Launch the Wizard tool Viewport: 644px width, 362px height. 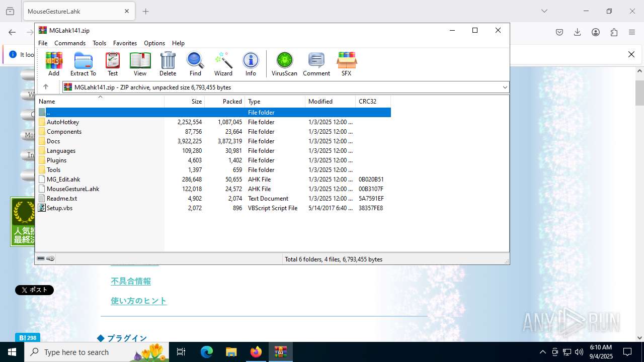click(223, 64)
